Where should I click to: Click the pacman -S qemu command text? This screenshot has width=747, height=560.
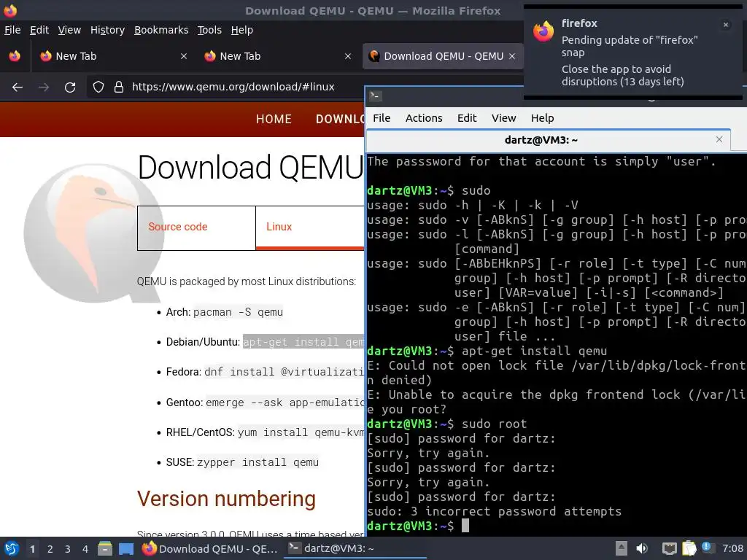tap(239, 312)
